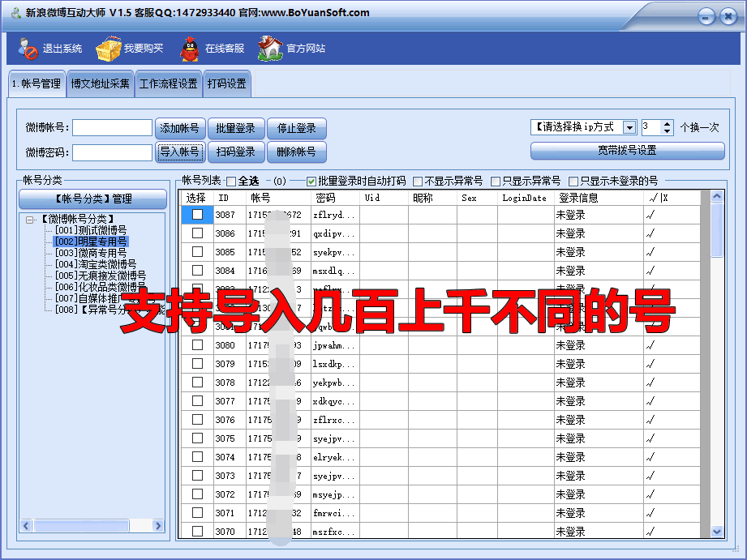747x560 pixels.
Task: Click the 微博密码 input field
Action: coord(112,153)
